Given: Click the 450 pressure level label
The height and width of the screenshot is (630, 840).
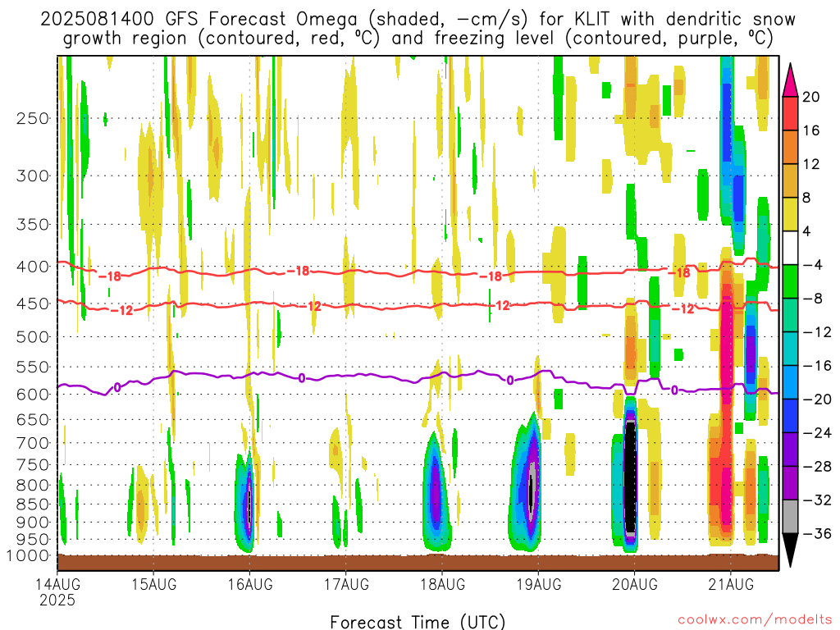Looking at the screenshot, I should click(x=33, y=304).
